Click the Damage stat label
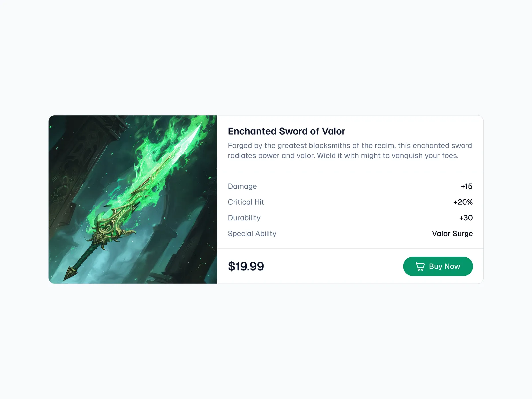The image size is (532, 399). 242,186
